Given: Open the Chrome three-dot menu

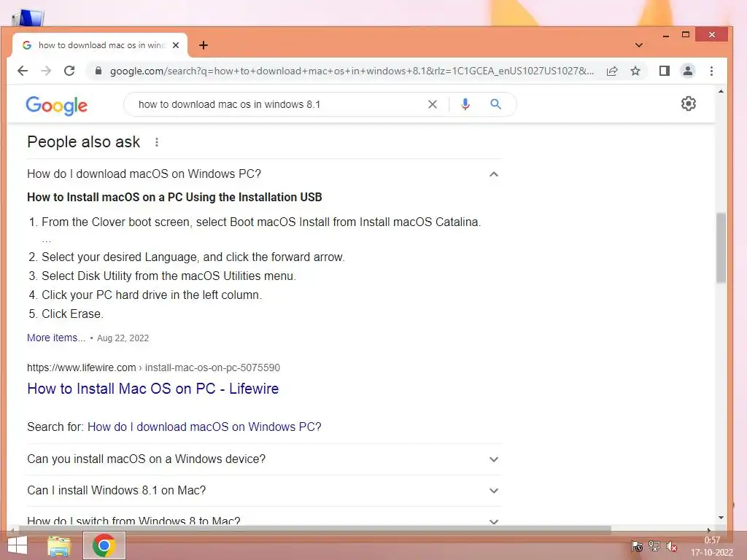Looking at the screenshot, I should click(711, 71).
